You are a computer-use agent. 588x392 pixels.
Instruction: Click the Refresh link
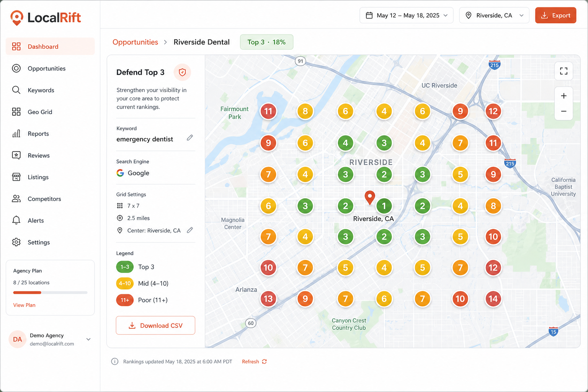[x=254, y=361]
